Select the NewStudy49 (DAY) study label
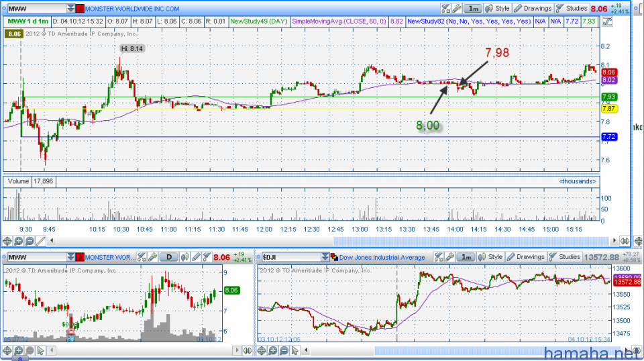 [259, 21]
